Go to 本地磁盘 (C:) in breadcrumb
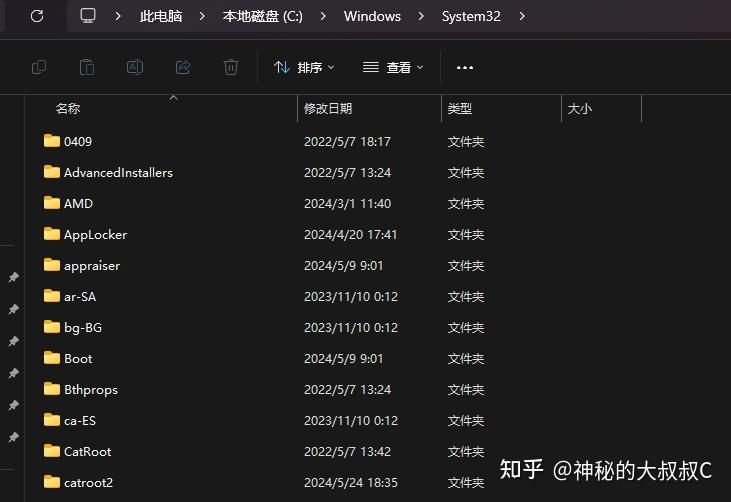The image size is (731, 502). [x=262, y=16]
